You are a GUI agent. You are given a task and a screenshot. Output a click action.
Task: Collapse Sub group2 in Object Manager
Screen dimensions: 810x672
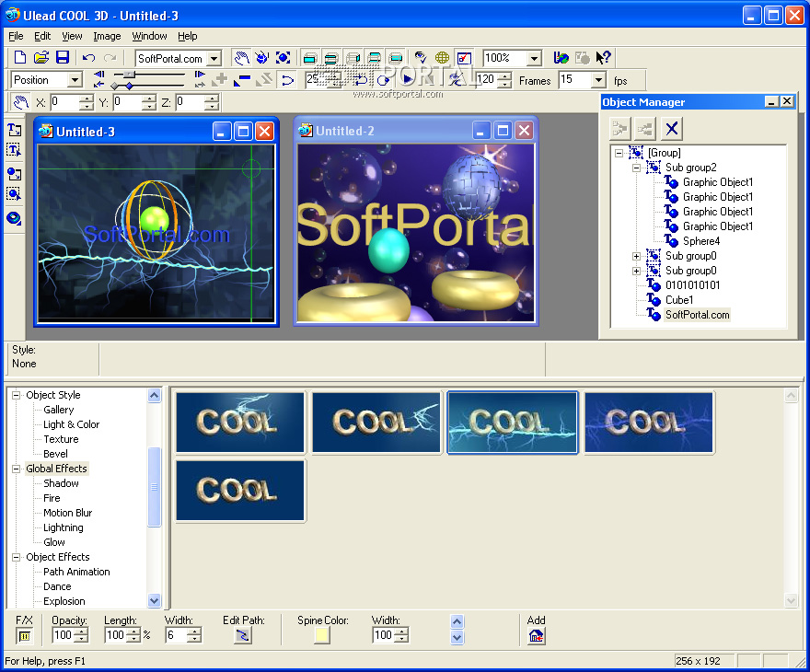(x=636, y=168)
